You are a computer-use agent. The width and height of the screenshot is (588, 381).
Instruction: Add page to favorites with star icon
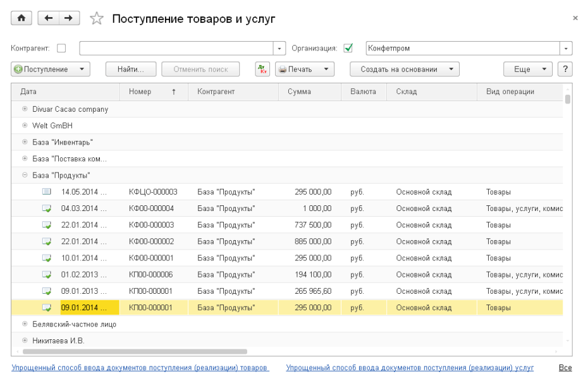tap(96, 18)
